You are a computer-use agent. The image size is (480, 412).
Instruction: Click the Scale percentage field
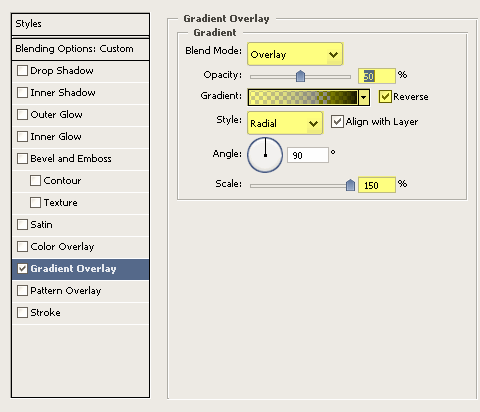(377, 185)
